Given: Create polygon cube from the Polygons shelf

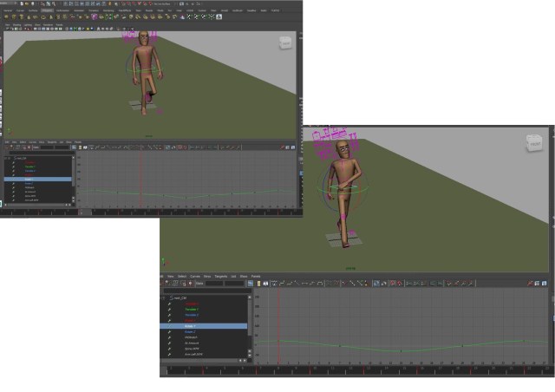Looking at the screenshot, I should pyautogui.click(x=14, y=16).
